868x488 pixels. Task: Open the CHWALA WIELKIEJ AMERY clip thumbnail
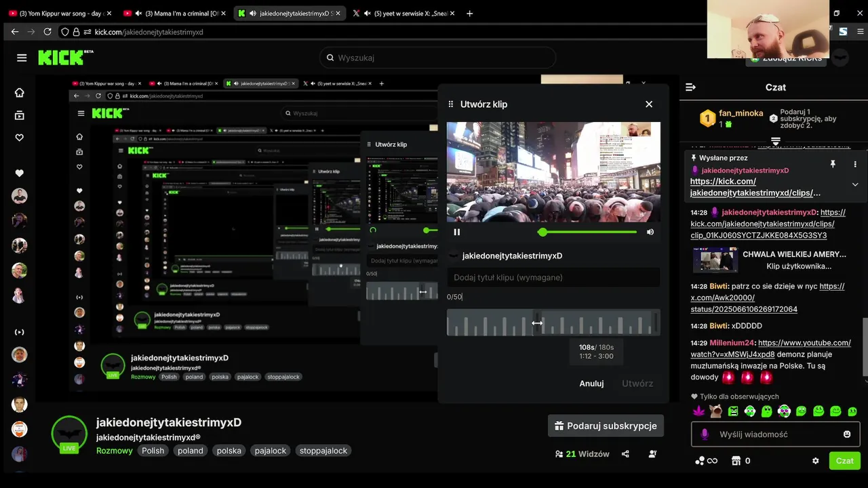(x=715, y=260)
